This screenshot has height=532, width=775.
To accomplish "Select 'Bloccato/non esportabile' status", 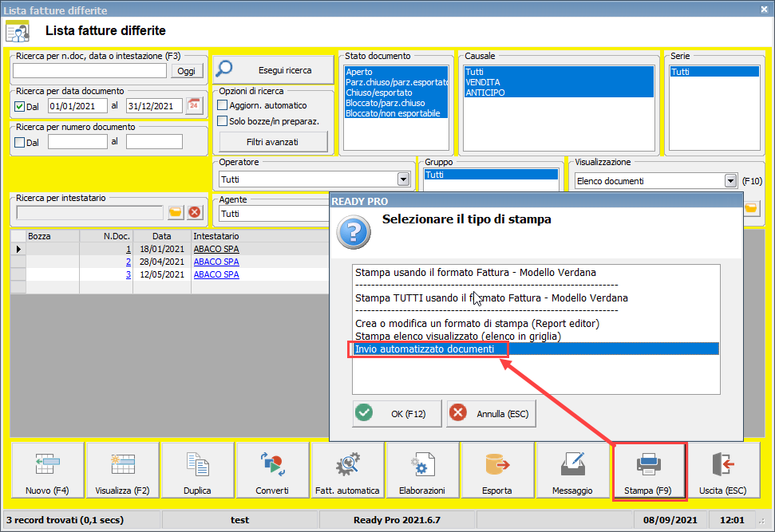I will point(397,113).
